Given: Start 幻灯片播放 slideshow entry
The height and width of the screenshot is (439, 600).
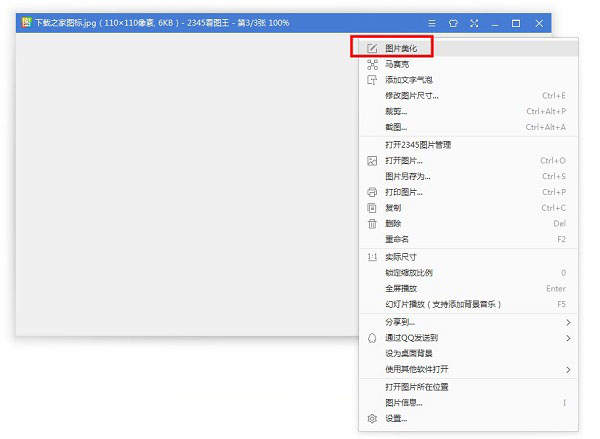Looking at the screenshot, I should click(x=469, y=304).
